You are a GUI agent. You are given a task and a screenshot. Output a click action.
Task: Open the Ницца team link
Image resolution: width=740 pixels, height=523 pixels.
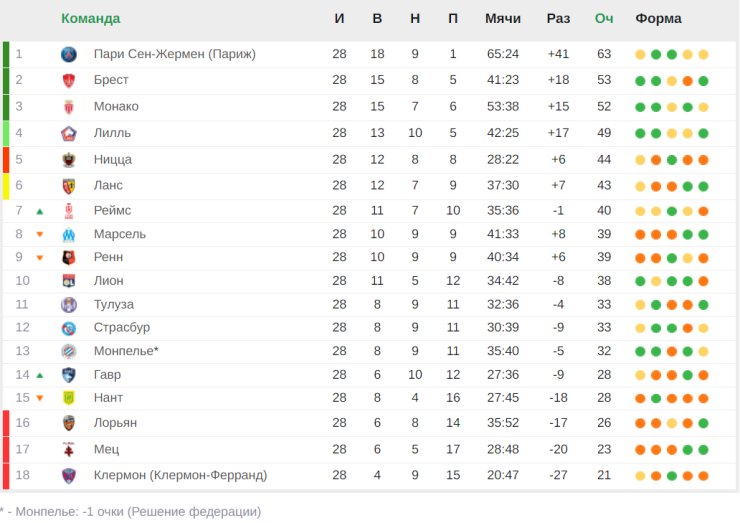[x=112, y=160]
